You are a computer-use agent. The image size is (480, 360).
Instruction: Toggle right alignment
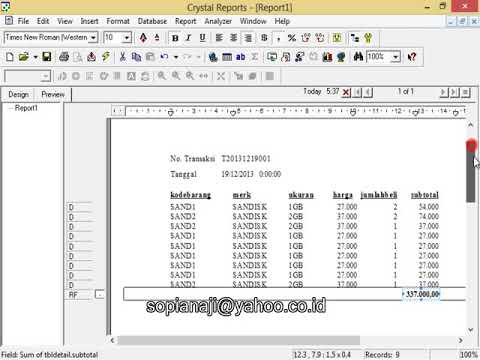(x=248, y=38)
